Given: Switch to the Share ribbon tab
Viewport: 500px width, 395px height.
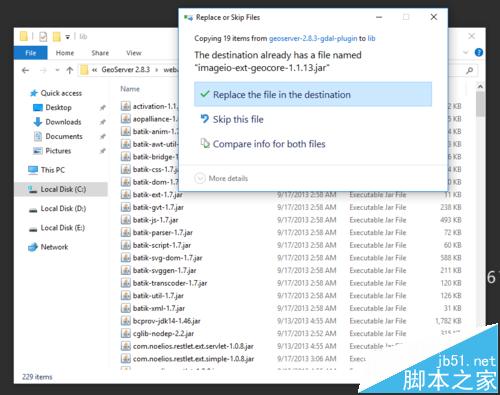Looking at the screenshot, I should point(100,53).
